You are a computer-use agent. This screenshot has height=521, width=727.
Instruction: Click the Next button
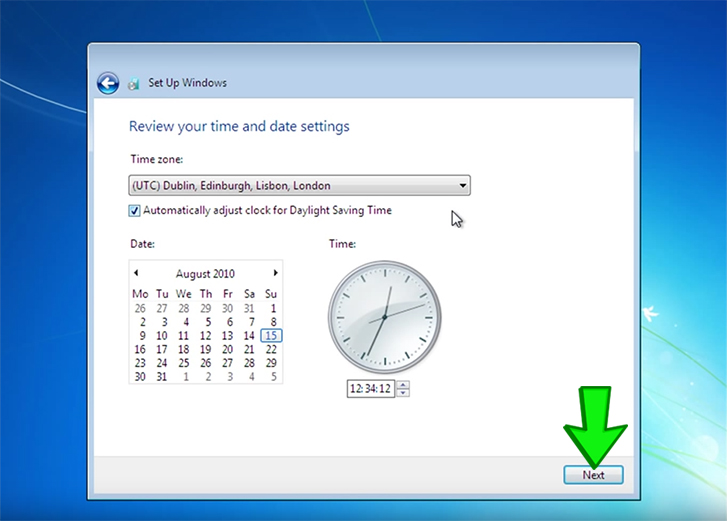coord(593,475)
